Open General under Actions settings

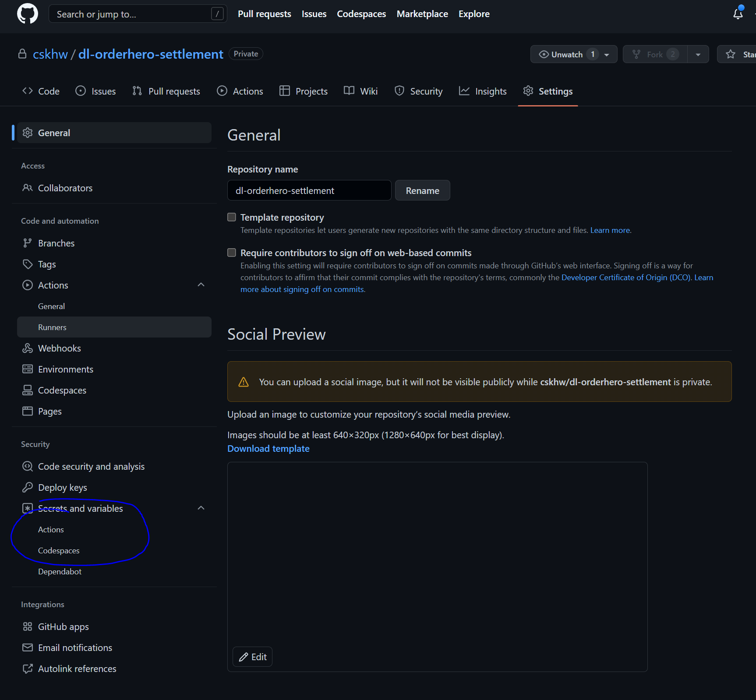click(114, 306)
